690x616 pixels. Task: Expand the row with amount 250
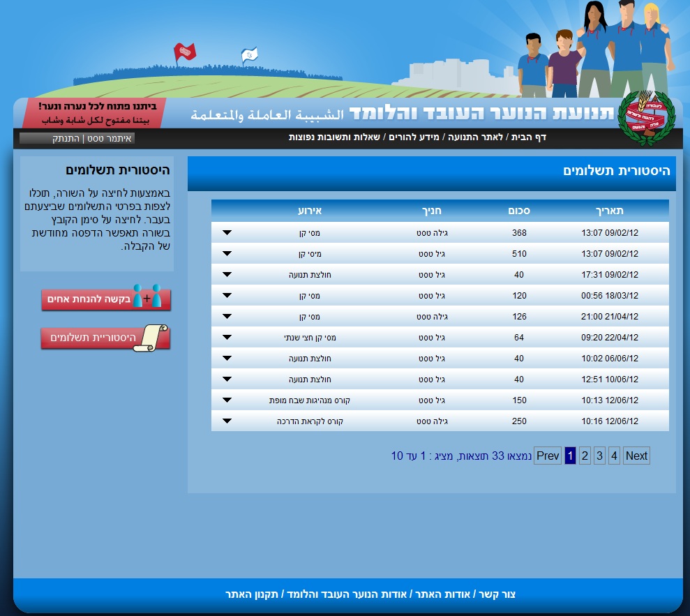click(227, 421)
